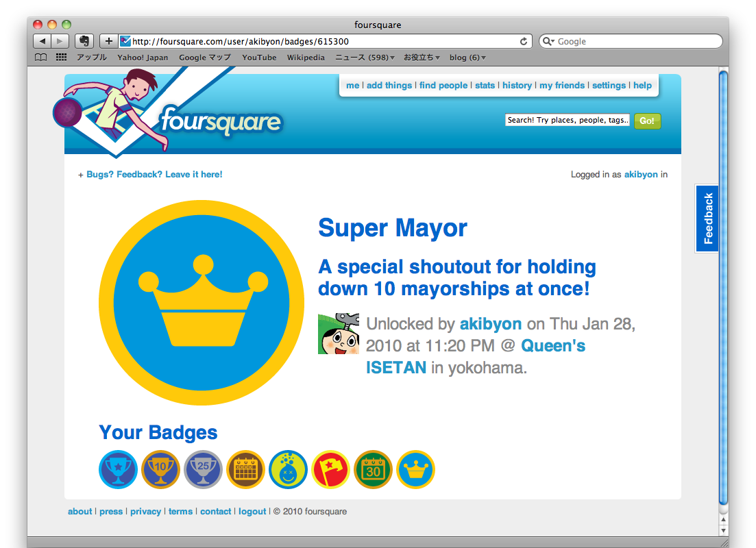The width and height of the screenshot is (756, 548).
Task: Select the trophy badge numbered 10
Action: [160, 469]
